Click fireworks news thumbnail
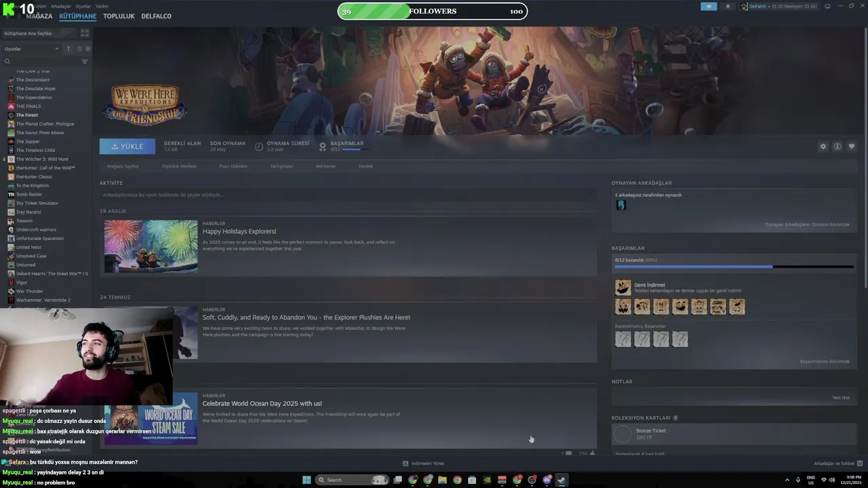The height and width of the screenshot is (488, 868). click(x=151, y=246)
